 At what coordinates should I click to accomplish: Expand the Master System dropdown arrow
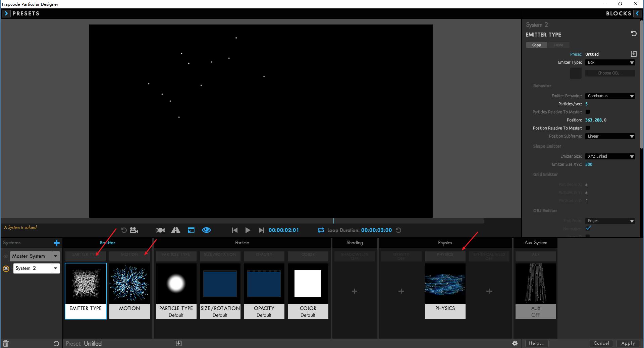click(x=56, y=256)
